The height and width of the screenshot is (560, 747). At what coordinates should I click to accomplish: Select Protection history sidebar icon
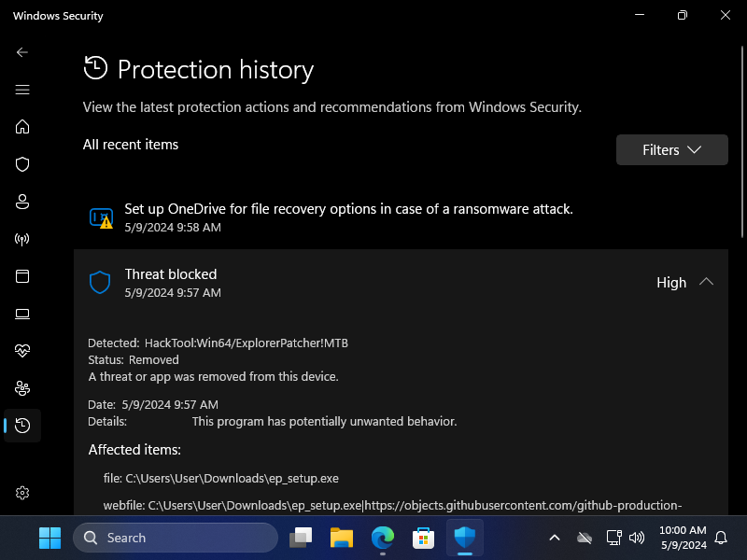coord(22,426)
